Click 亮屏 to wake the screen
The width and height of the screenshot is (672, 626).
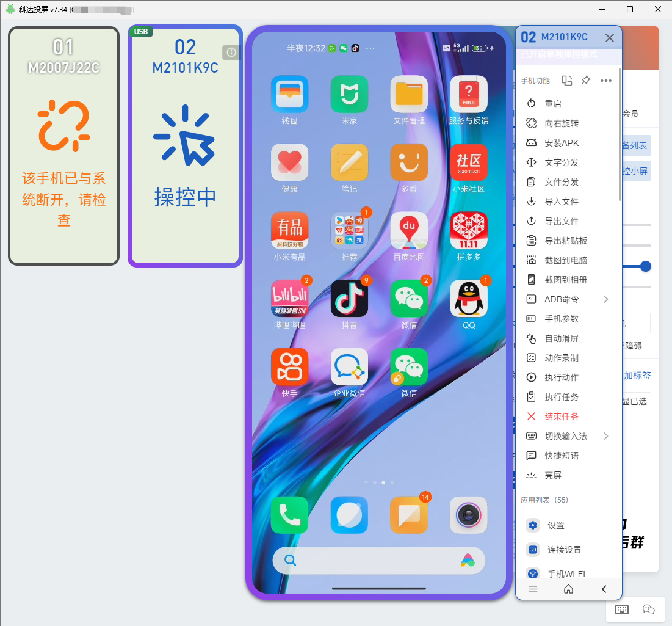pyautogui.click(x=568, y=475)
